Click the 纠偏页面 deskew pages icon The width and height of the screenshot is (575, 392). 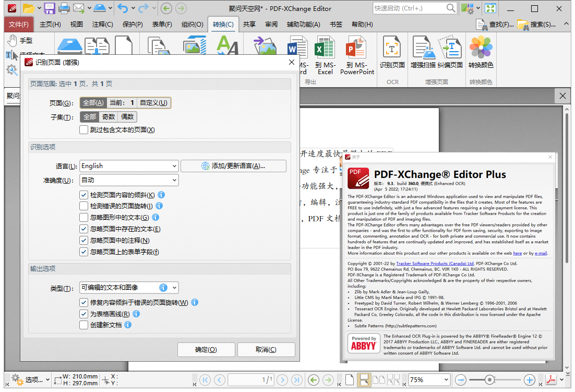pyautogui.click(x=450, y=52)
